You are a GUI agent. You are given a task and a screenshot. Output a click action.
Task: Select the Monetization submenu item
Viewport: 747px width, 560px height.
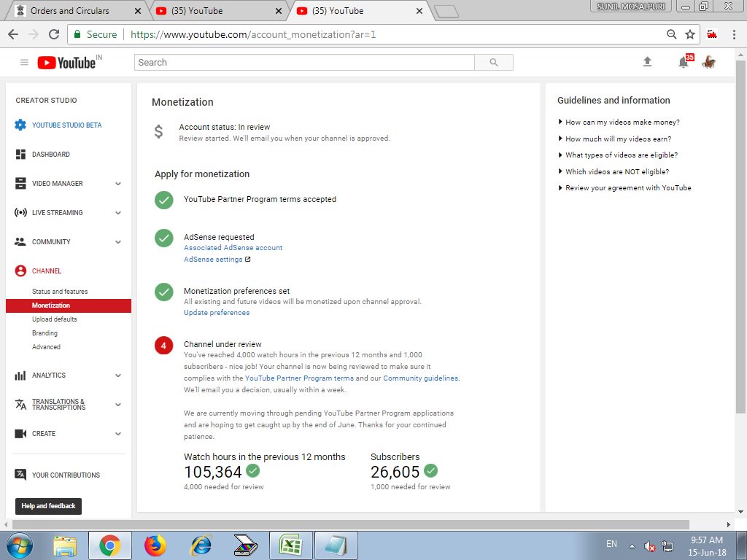[69, 306]
